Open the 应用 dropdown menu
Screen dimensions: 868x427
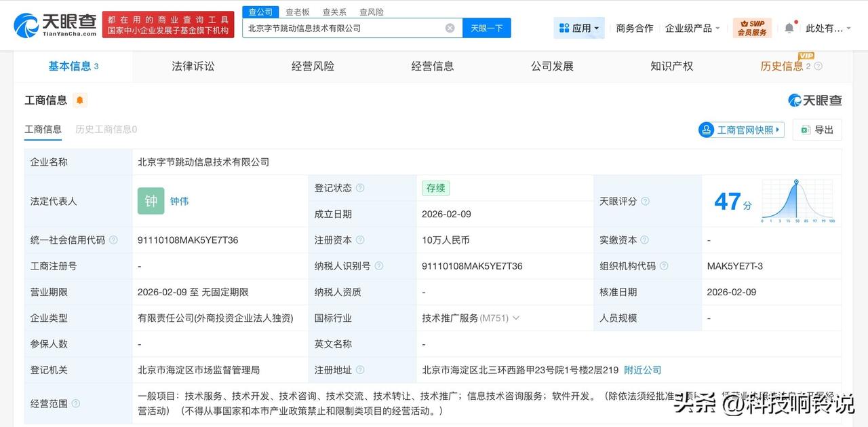578,28
